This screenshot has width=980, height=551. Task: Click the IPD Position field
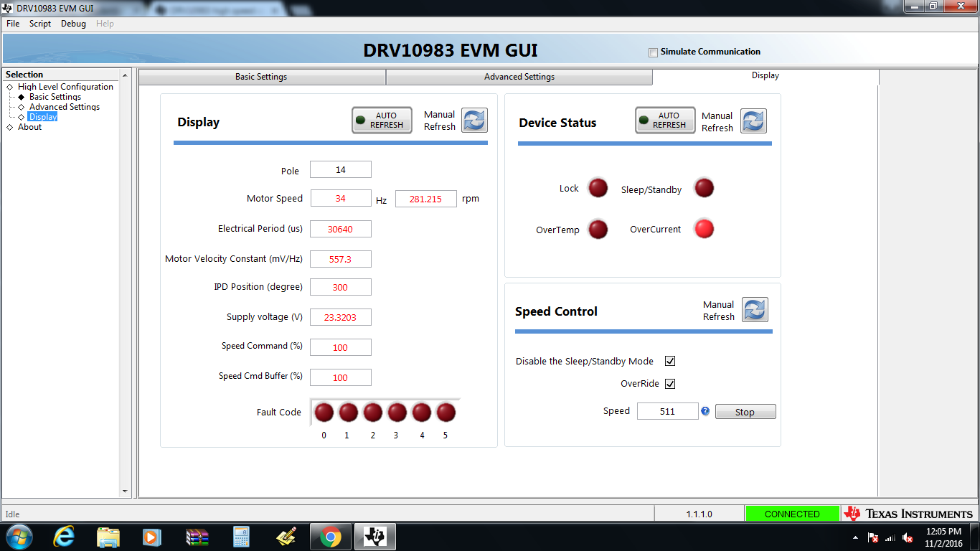click(x=341, y=287)
